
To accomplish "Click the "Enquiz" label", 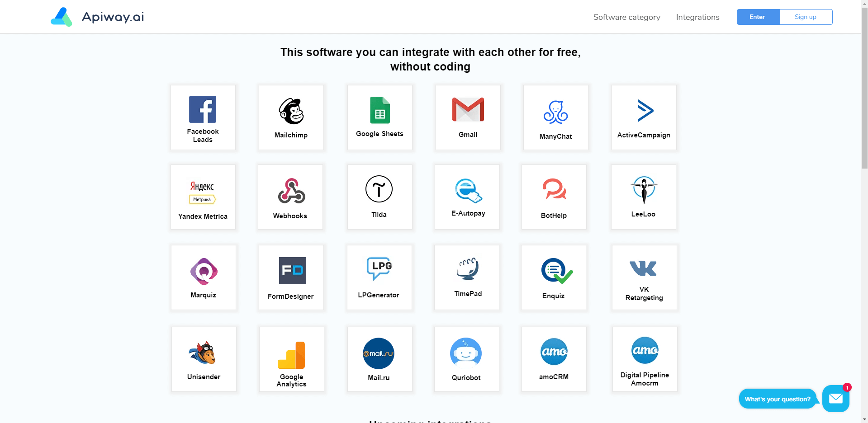I will 553,296.
